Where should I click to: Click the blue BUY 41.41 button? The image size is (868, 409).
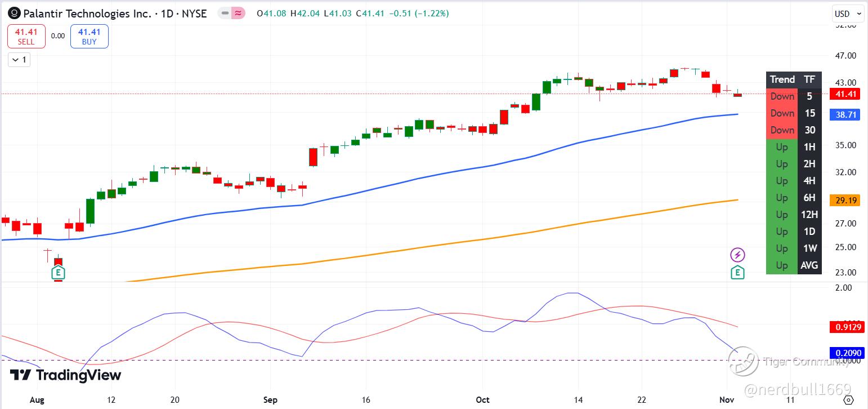89,37
